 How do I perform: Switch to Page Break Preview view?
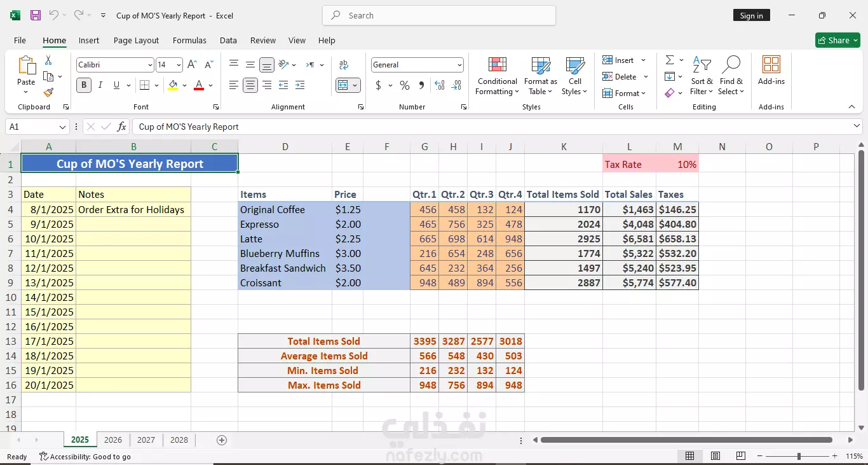coord(740,456)
